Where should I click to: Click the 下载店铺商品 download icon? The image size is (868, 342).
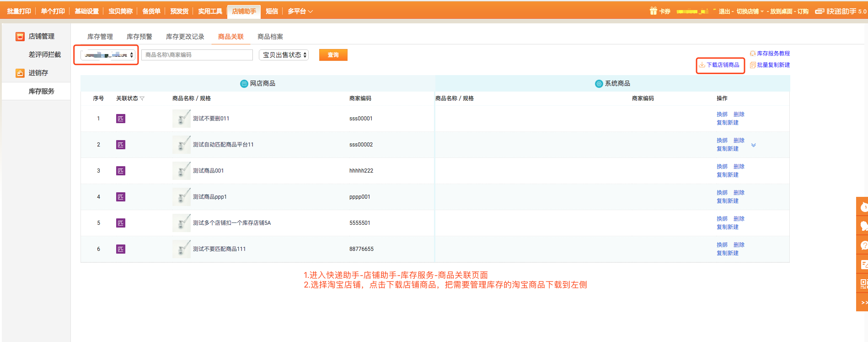coord(702,65)
